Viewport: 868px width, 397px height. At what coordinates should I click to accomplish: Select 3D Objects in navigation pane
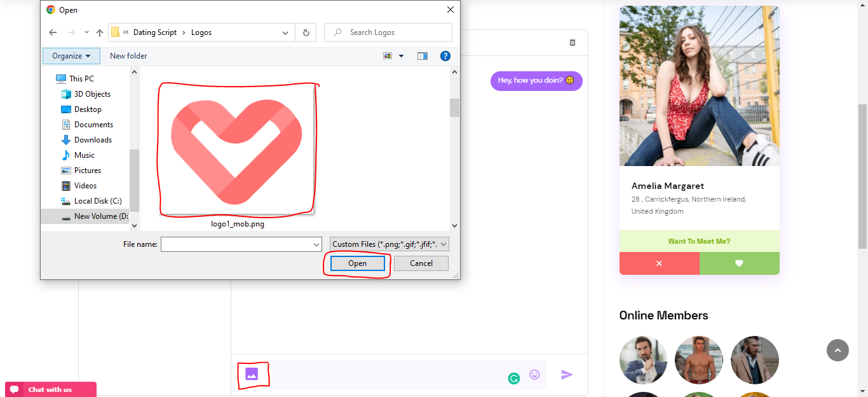[x=92, y=94]
